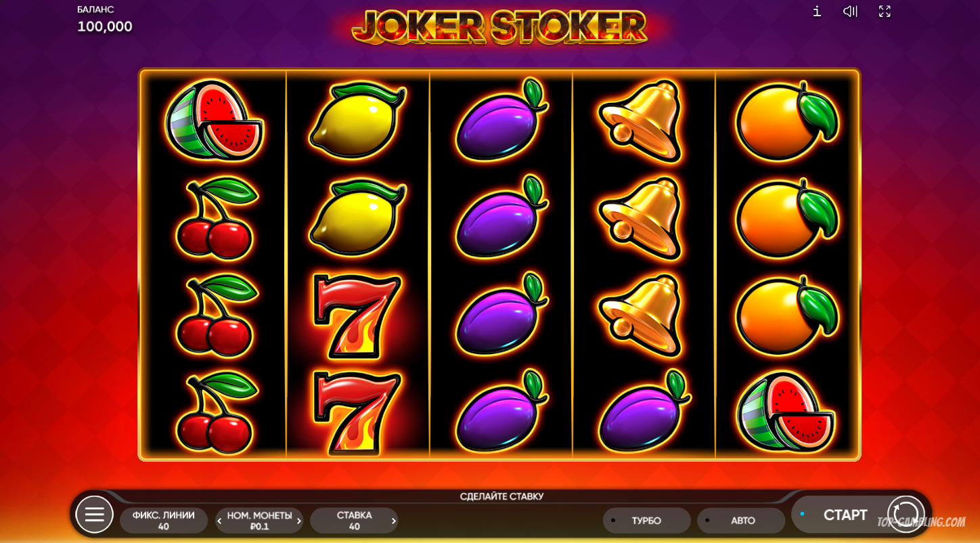Decrease coin value with left arrow
The image size is (980, 543).
pos(219,521)
